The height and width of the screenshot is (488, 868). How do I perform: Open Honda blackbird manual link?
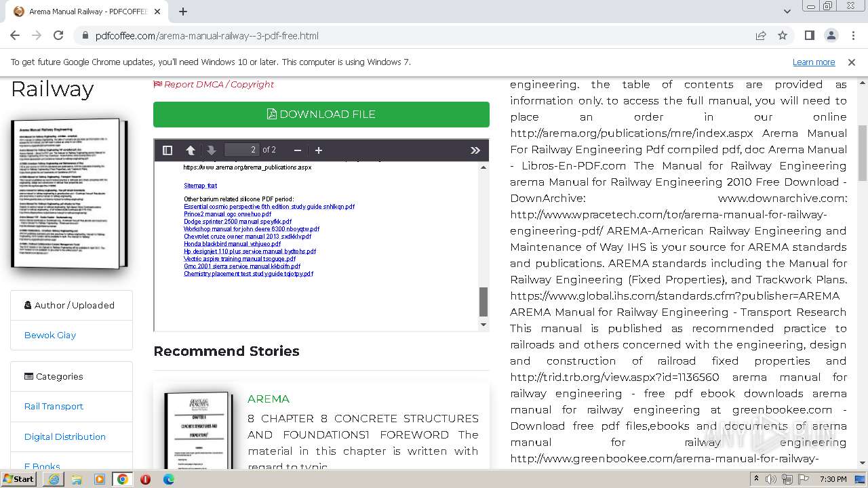(x=232, y=244)
